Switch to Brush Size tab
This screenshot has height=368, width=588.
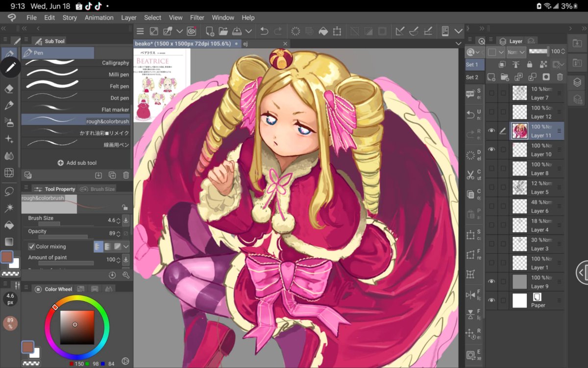click(x=97, y=189)
